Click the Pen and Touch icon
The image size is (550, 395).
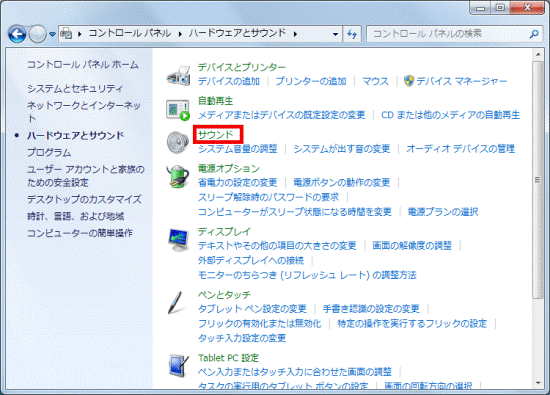[176, 302]
